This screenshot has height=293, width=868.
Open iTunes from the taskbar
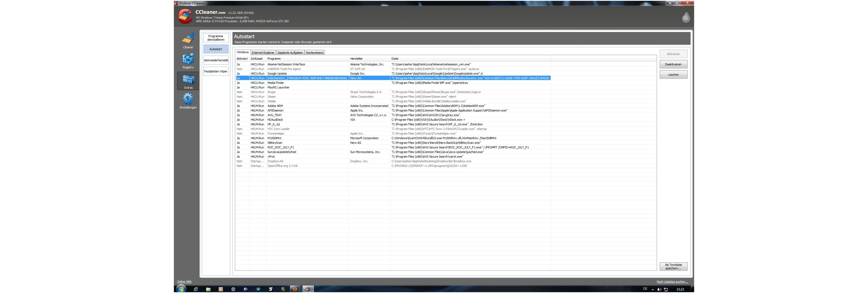click(234, 289)
